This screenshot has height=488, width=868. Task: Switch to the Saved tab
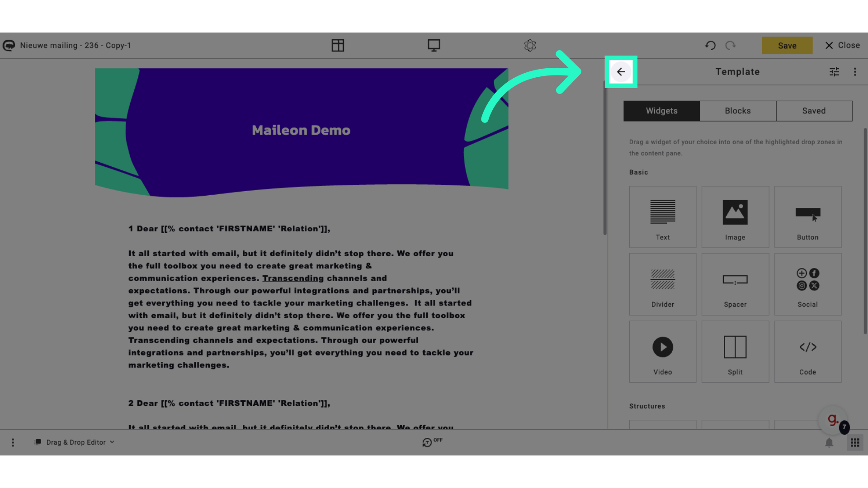814,111
